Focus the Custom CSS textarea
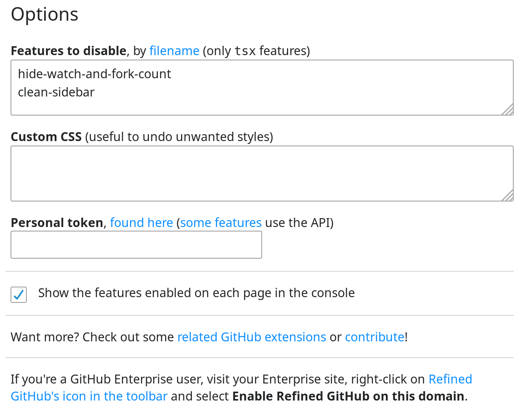 [x=260, y=173]
